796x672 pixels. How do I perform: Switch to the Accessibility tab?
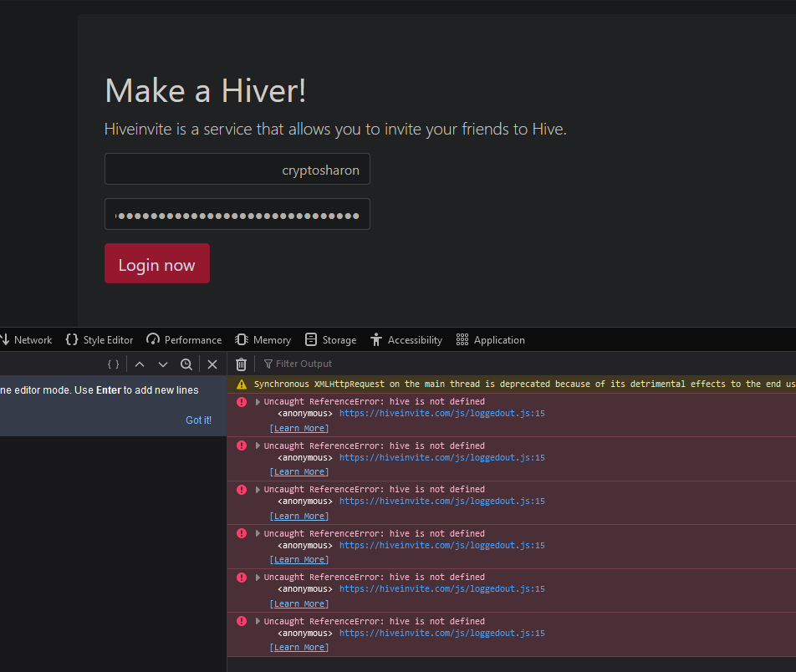[406, 340]
